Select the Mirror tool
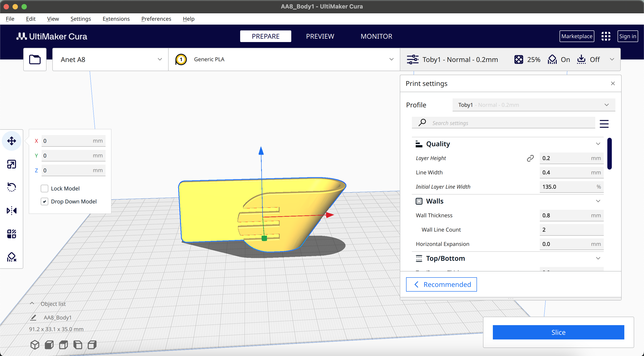644x356 pixels. [11, 210]
